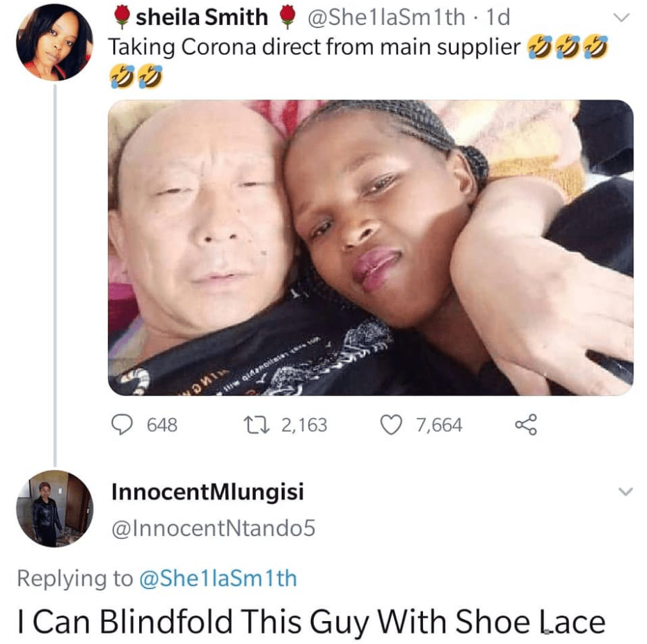The width and height of the screenshot is (647, 644).
Task: Click the '1d' tweet timestamp
Action: pos(497,17)
